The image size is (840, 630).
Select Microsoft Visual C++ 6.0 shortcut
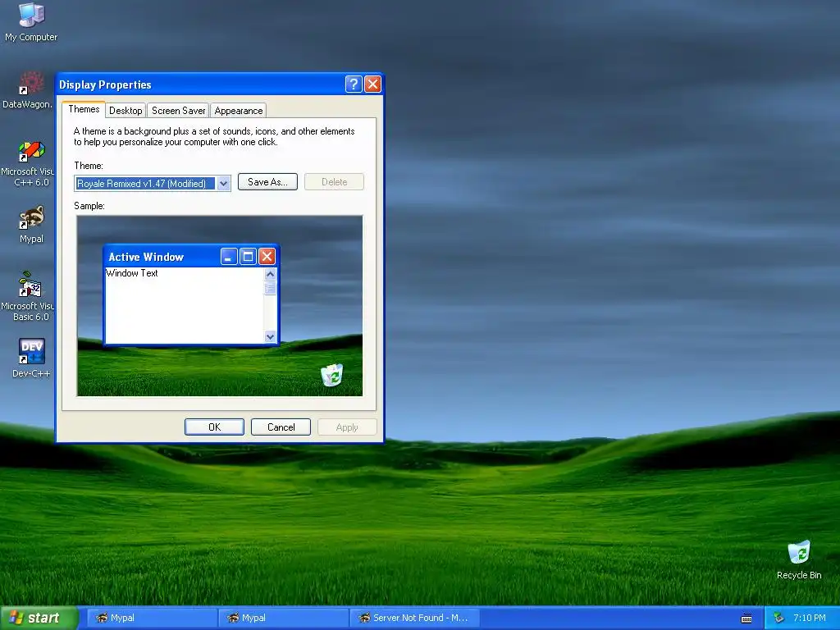[x=29, y=163]
